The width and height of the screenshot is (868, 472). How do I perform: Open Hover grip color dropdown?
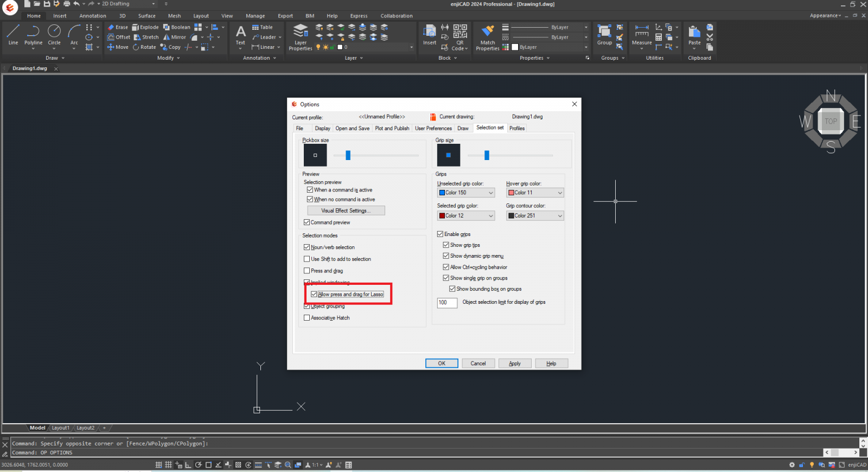[535, 193]
